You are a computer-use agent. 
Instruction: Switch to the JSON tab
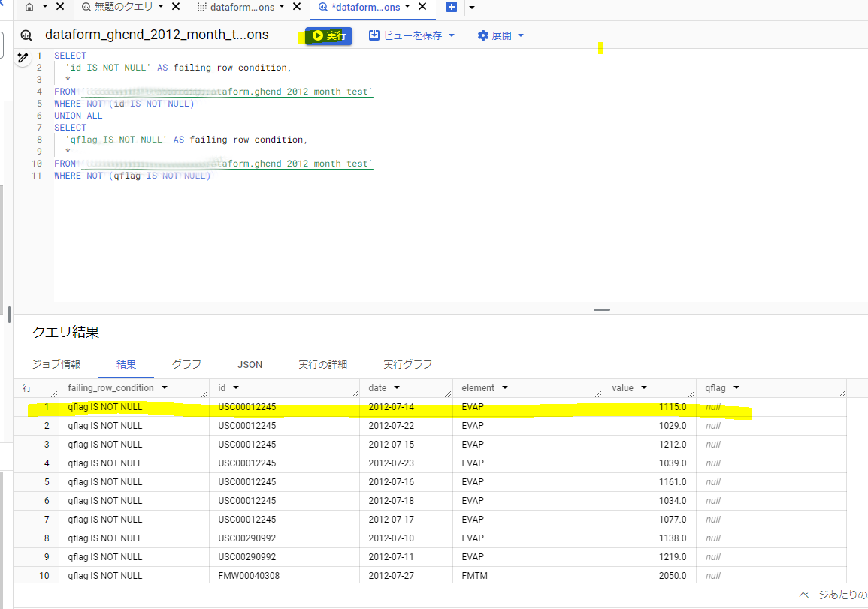250,364
